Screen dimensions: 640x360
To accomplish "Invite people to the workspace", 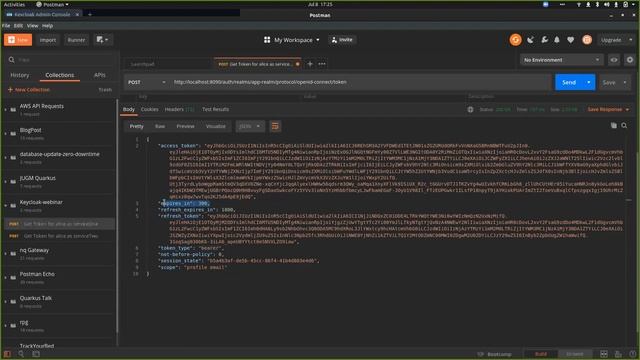I will pyautogui.click(x=342, y=40).
